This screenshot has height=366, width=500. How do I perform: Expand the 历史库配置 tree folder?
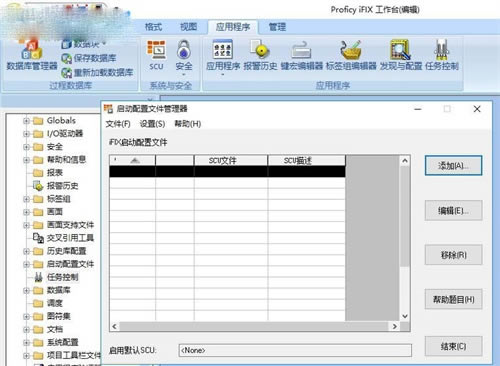[x=26, y=251]
